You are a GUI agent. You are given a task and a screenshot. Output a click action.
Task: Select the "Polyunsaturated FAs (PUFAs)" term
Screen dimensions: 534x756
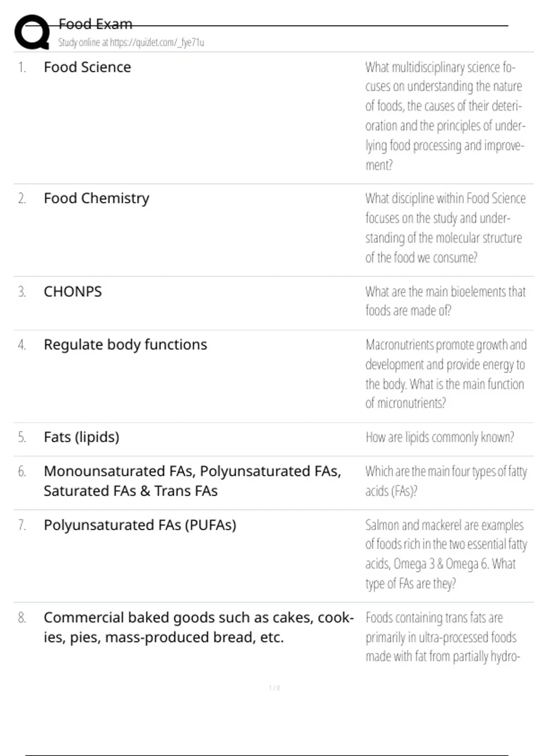tap(140, 525)
